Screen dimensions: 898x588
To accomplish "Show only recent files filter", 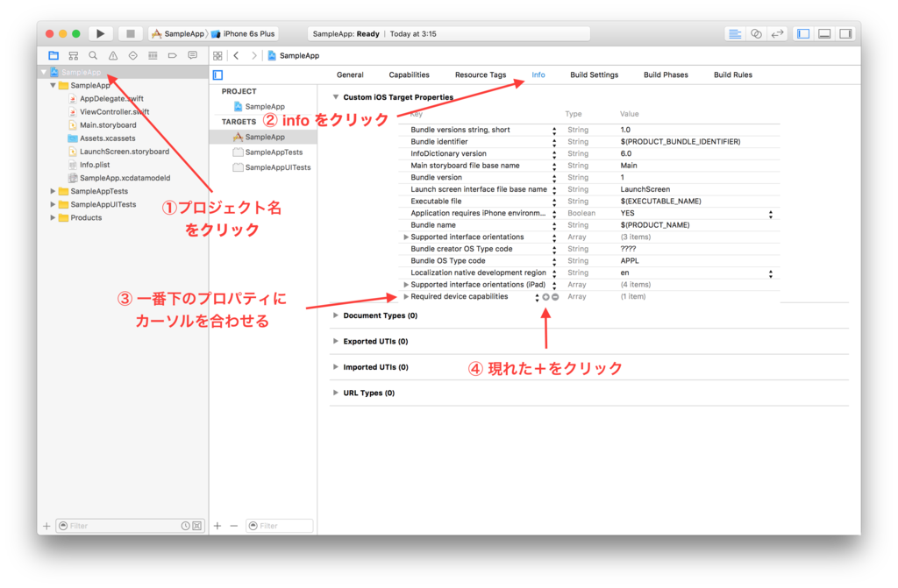I will [185, 526].
